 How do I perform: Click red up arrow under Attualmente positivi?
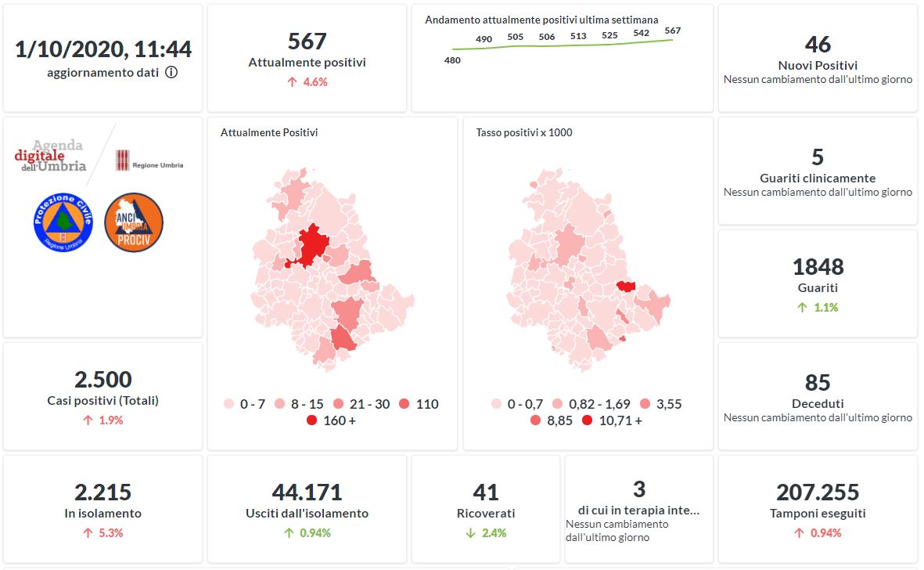tap(292, 81)
